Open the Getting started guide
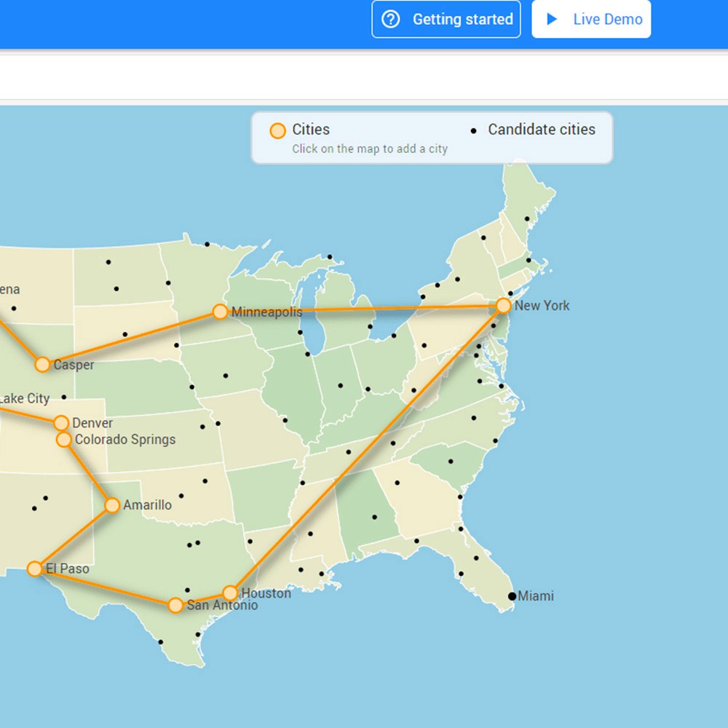The width and height of the screenshot is (728, 728). (x=446, y=20)
